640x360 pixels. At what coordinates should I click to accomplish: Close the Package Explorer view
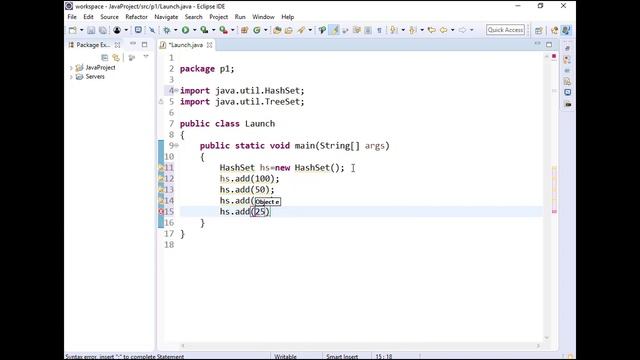118,45
